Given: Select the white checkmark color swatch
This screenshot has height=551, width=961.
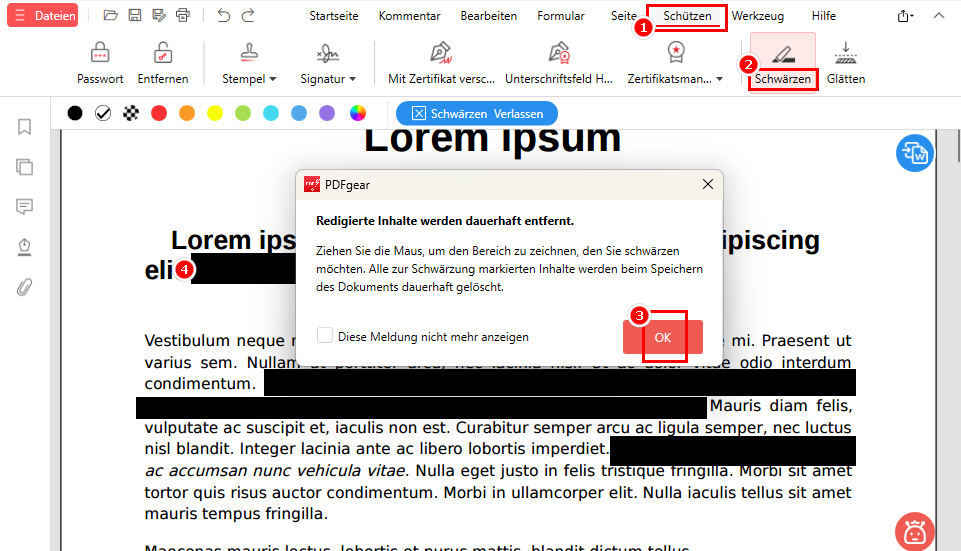Looking at the screenshot, I should click(103, 113).
